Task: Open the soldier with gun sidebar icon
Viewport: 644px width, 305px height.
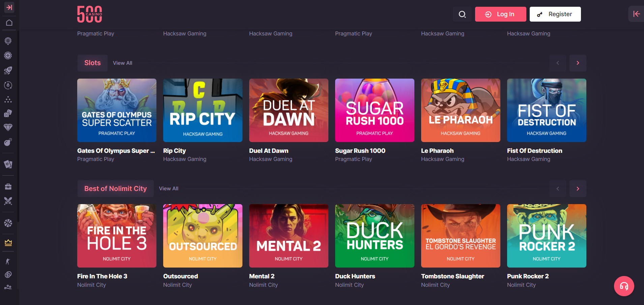Action: (8, 261)
